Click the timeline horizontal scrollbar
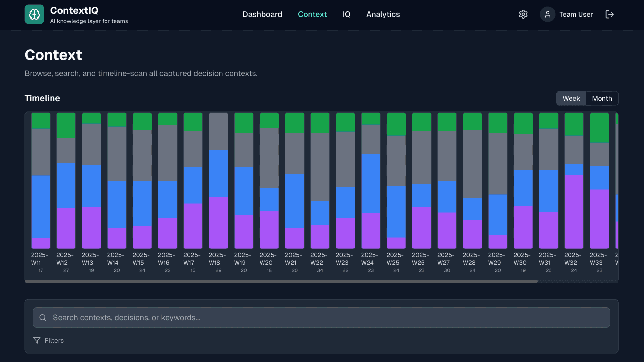The height and width of the screenshot is (362, 644). pos(281,281)
